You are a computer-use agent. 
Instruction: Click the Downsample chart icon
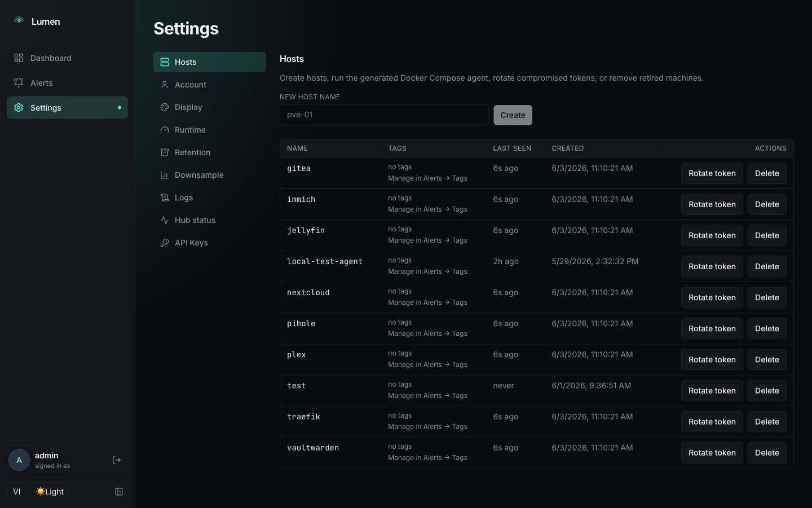click(x=165, y=175)
